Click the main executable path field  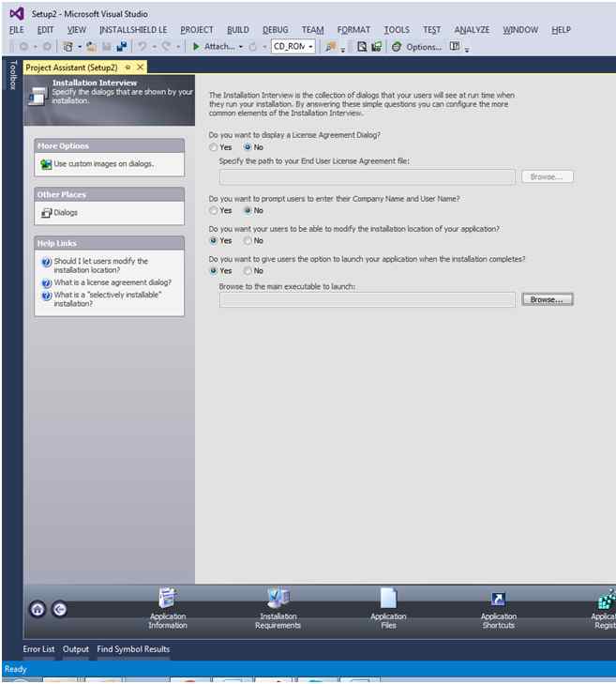368,299
